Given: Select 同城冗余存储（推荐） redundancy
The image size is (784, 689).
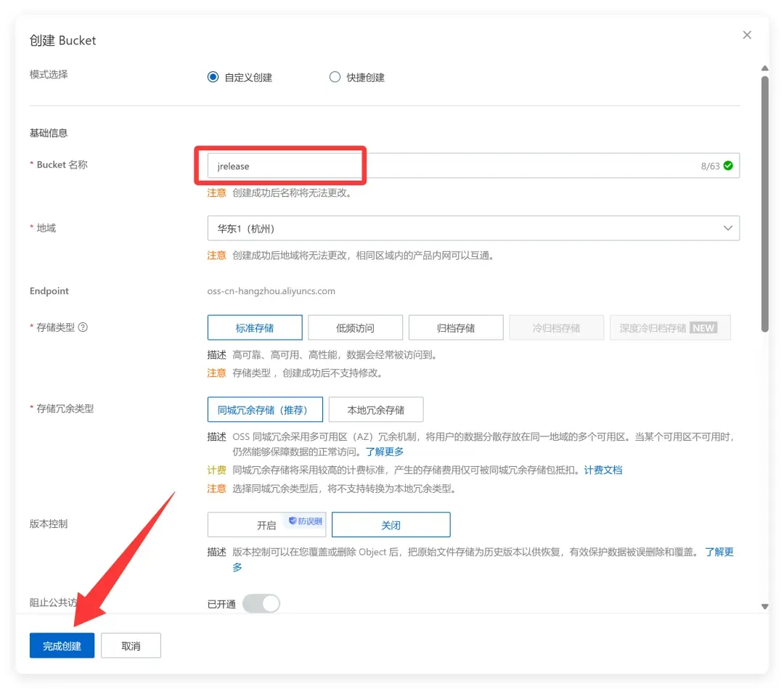Looking at the screenshot, I should click(265, 409).
